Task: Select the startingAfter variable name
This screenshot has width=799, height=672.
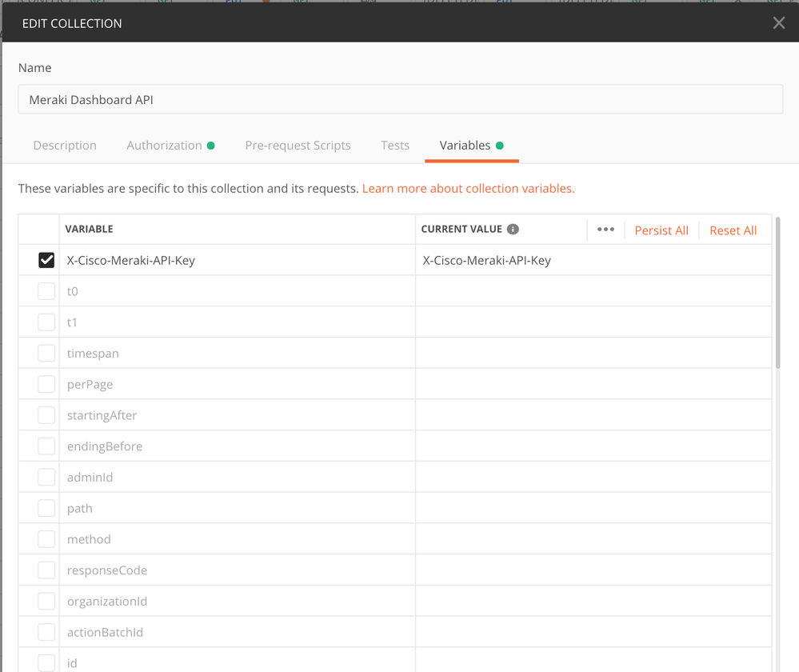Action: (102, 415)
